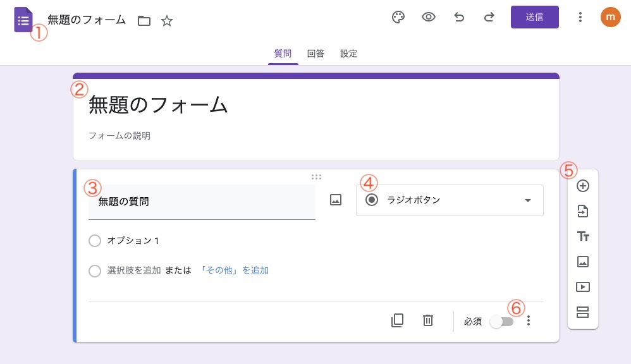Add a new question from sidebar
The width and height of the screenshot is (631, 364).
point(583,186)
